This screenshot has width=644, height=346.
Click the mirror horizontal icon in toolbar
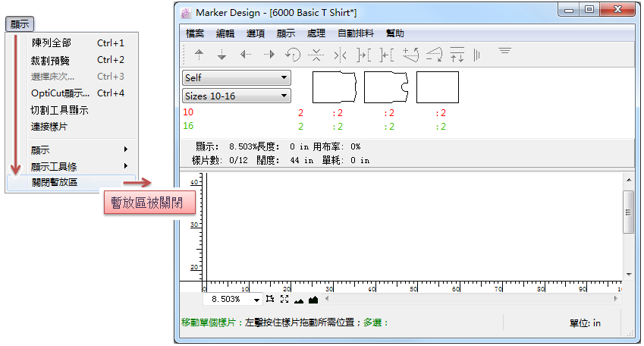pos(340,55)
